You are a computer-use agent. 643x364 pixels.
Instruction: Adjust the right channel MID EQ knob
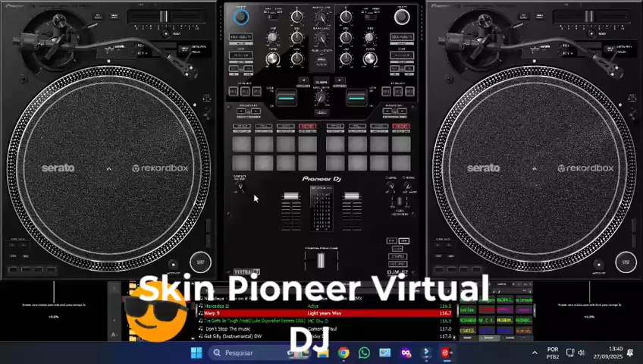[x=346, y=37]
